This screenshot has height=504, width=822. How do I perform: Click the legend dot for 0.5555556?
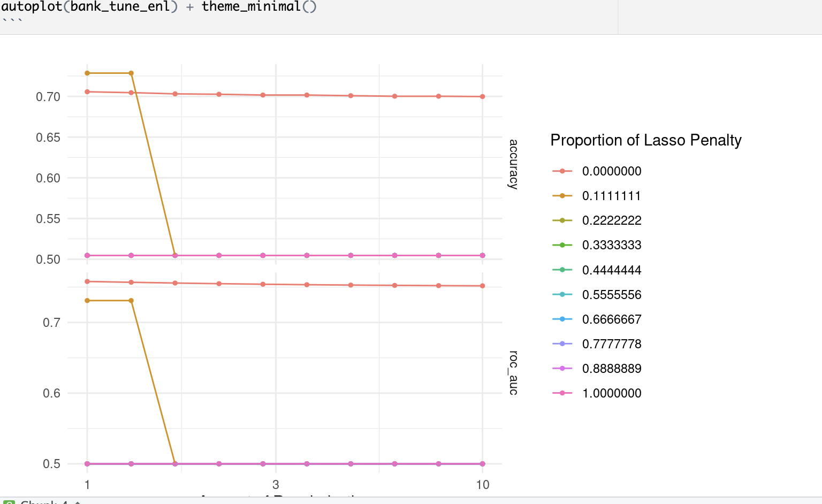coord(562,295)
